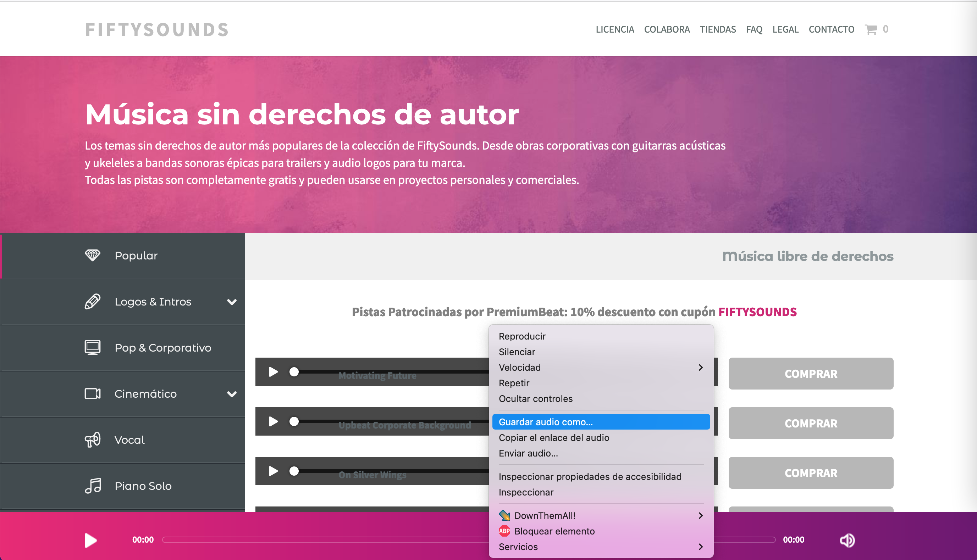Mute audio with bottom speaker icon
The height and width of the screenshot is (560, 977).
coord(847,540)
